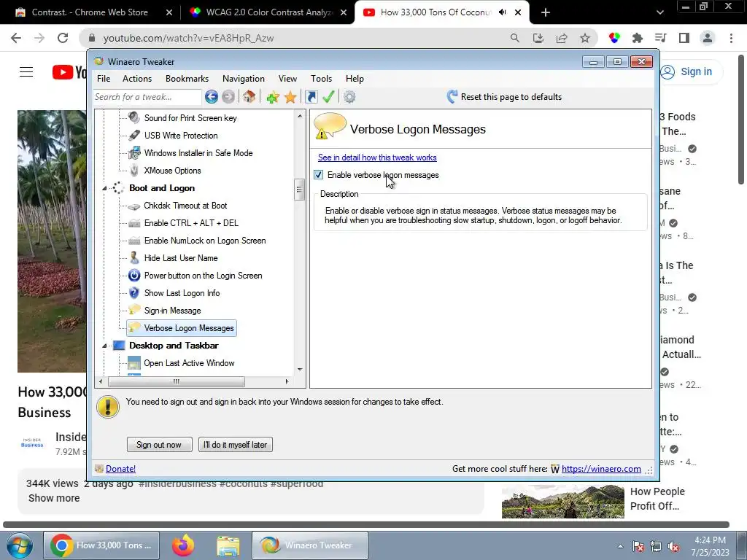Show hidden tray icons arrow

[620, 546]
